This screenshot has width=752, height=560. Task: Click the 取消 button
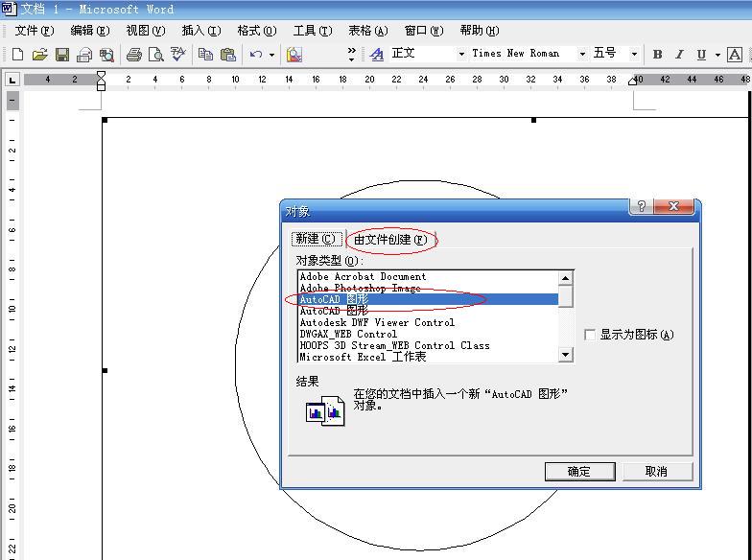(x=657, y=472)
